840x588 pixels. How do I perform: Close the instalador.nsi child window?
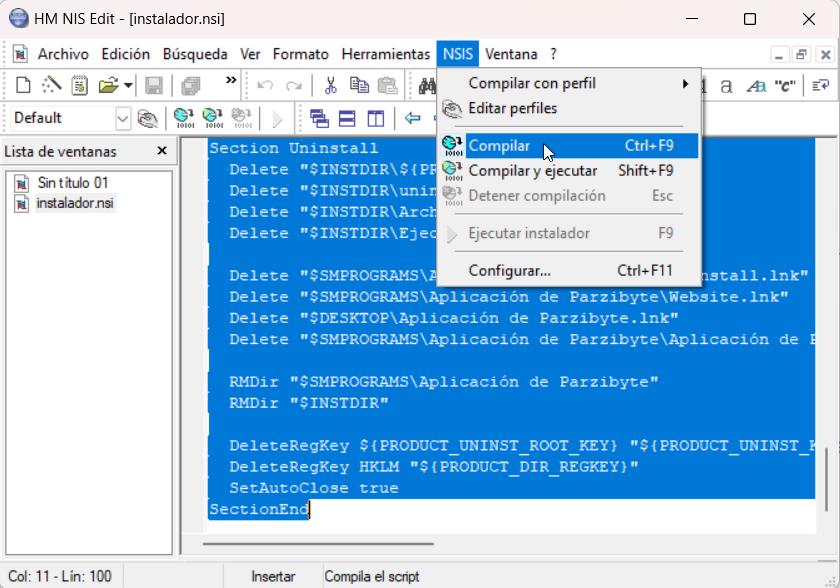click(x=826, y=55)
